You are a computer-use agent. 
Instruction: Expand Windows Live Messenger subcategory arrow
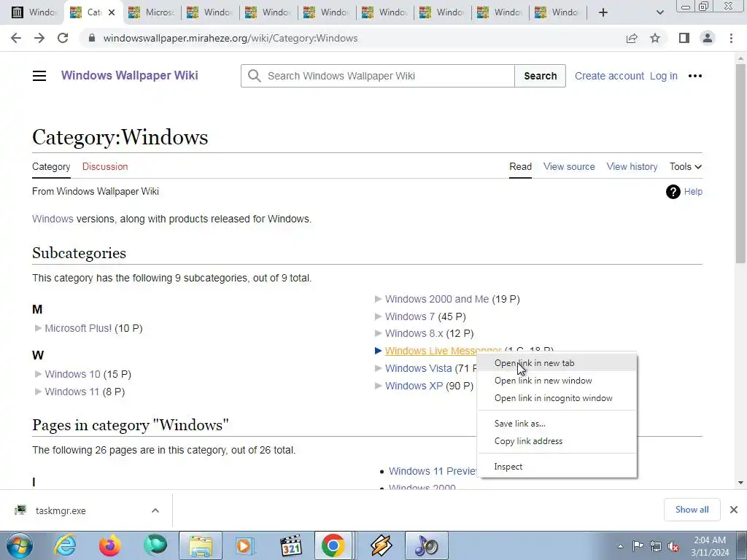379,351
